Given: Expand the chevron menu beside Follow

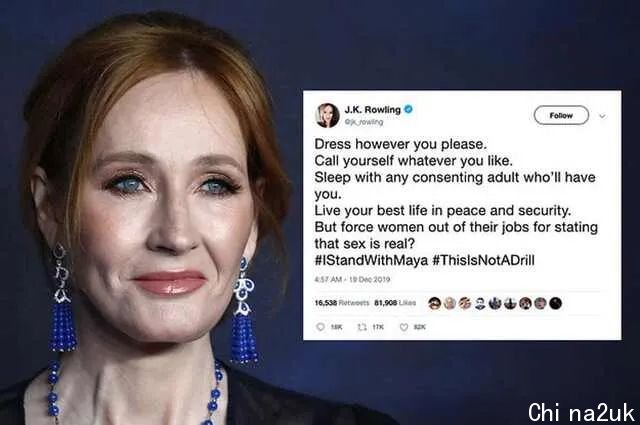Looking at the screenshot, I should [602, 116].
